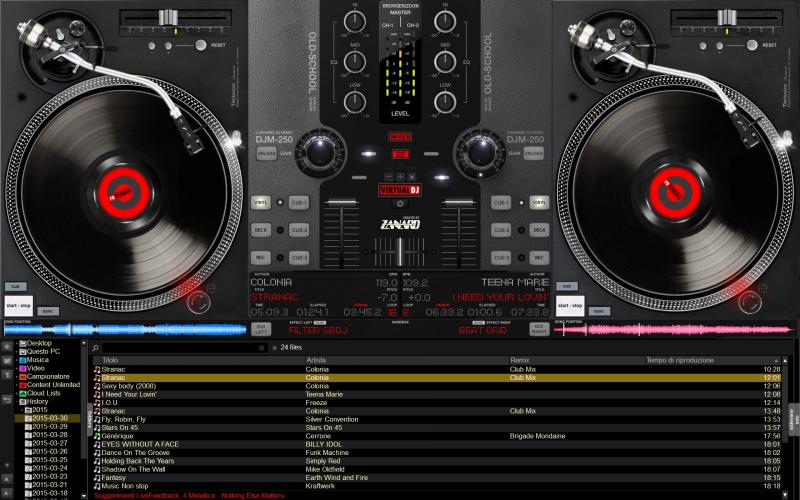Hit the left deck cue button above start-stop
Viewport: 800px width, 500px height.
(15, 287)
